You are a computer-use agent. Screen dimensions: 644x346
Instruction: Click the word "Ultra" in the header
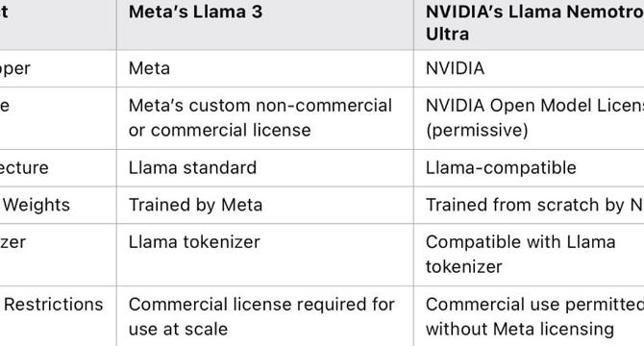click(x=447, y=34)
